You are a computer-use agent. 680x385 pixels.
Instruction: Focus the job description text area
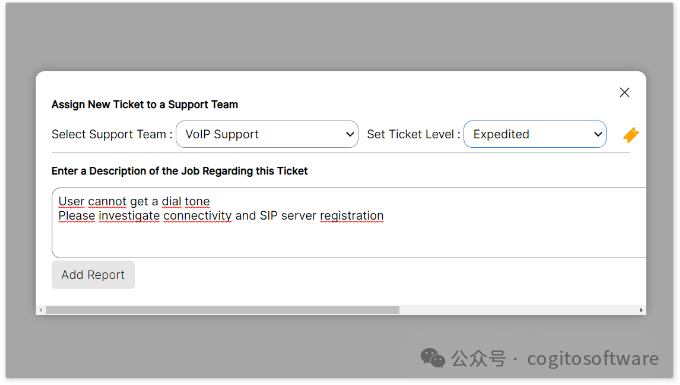[x=349, y=222]
